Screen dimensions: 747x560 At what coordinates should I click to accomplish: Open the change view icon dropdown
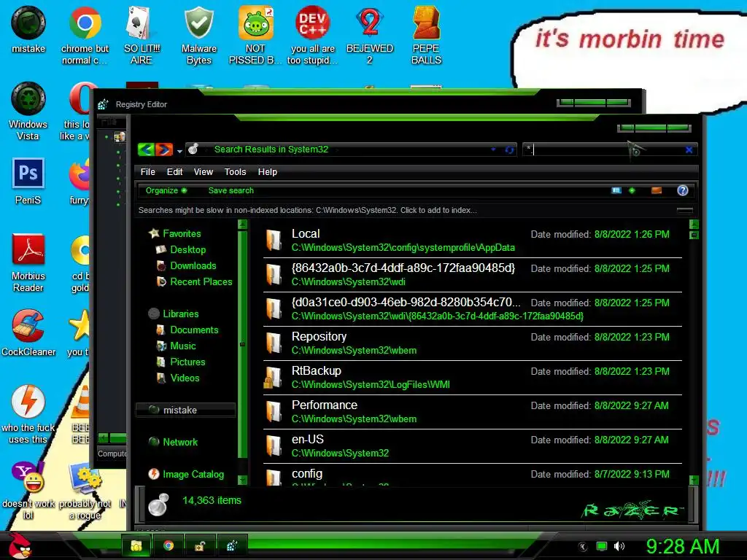coord(632,190)
